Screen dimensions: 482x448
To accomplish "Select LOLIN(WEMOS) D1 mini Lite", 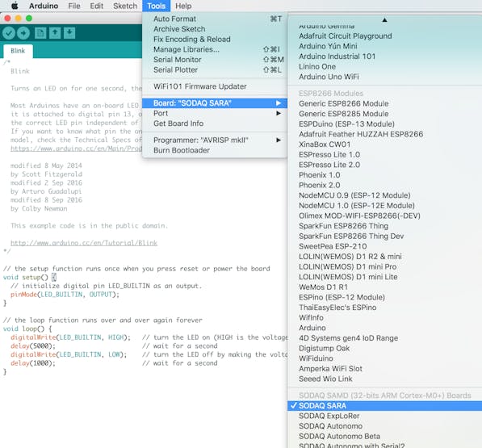I will tap(385, 277).
